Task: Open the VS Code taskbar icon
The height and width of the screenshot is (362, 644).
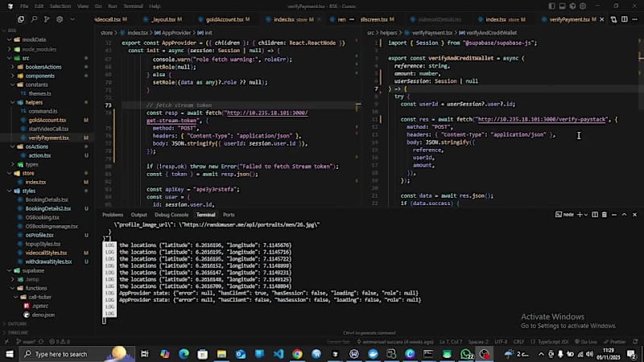Action: 278,354
